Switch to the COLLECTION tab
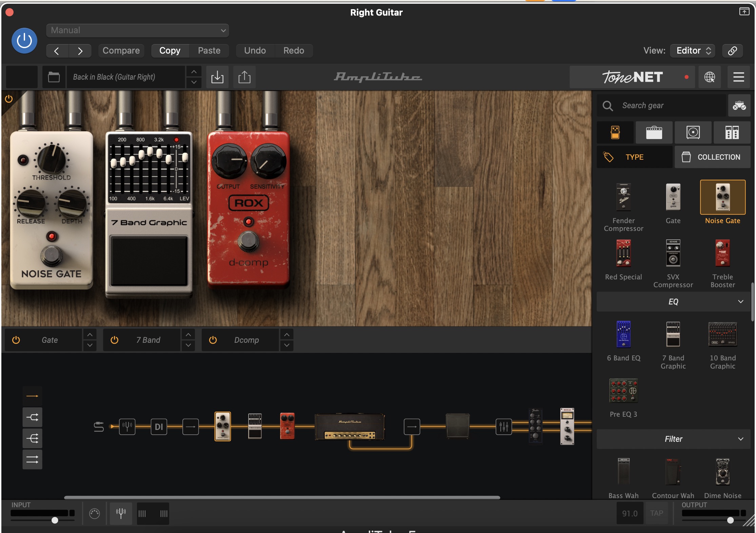756x533 pixels. [712, 157]
